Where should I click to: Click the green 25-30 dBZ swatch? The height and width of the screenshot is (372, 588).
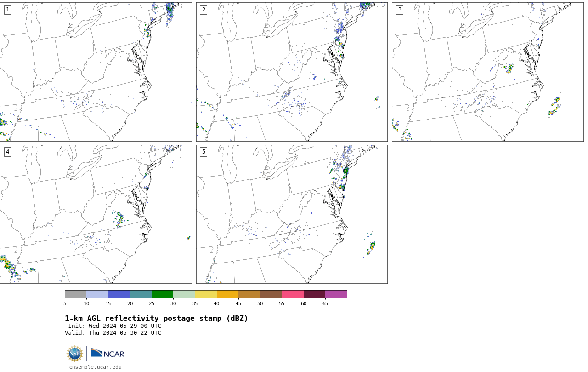162,294
